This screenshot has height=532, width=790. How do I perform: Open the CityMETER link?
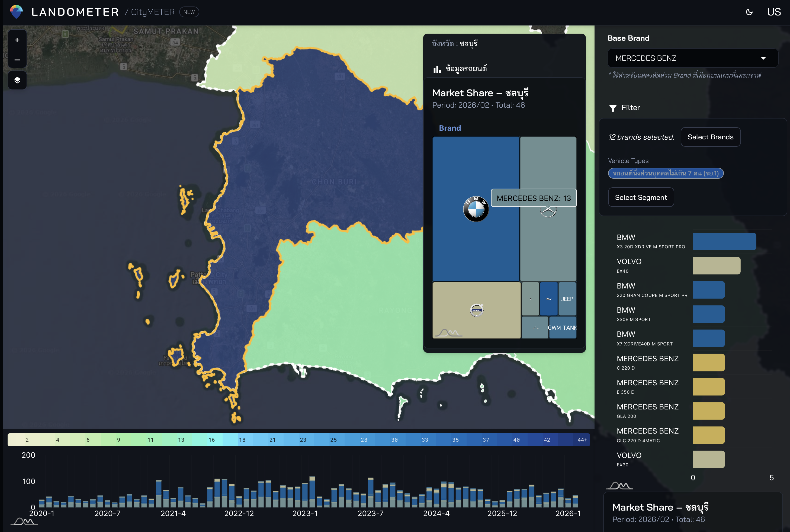click(153, 12)
